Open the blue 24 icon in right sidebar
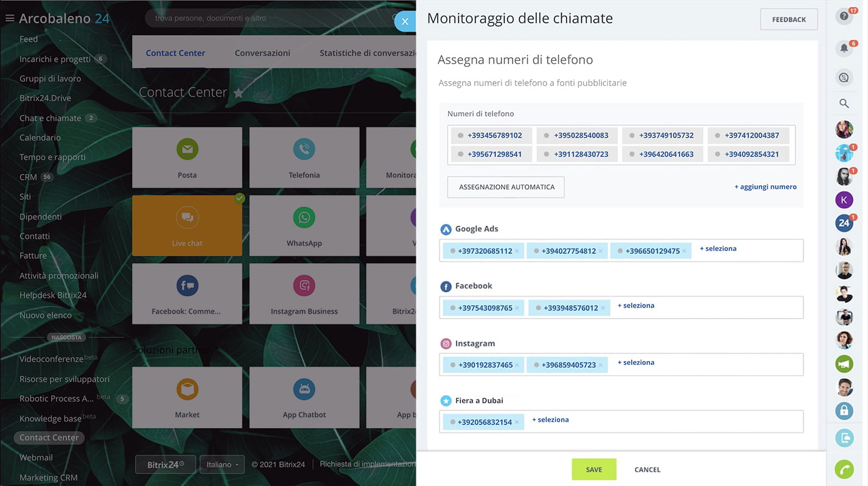This screenshot has width=868, height=486. [844, 223]
